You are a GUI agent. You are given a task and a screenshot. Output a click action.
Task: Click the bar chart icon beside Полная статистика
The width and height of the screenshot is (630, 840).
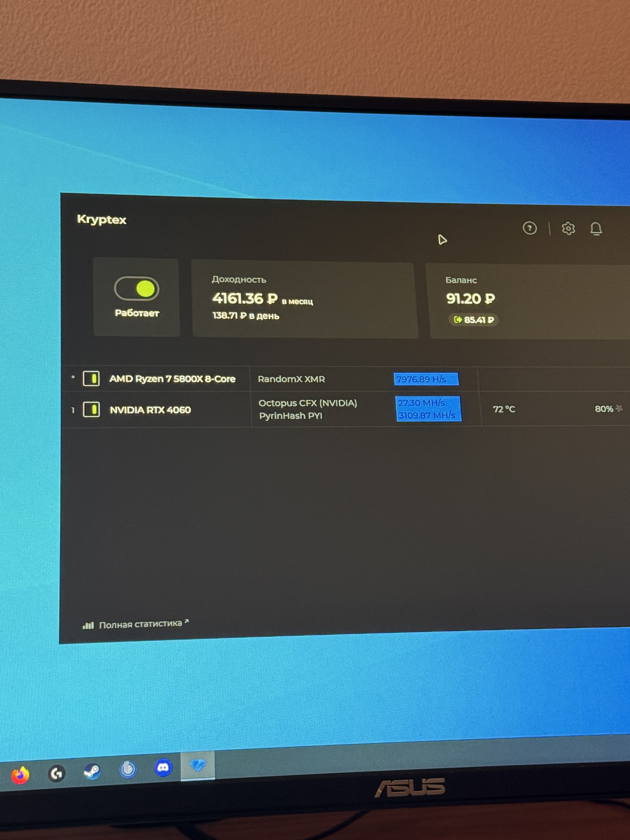click(88, 625)
